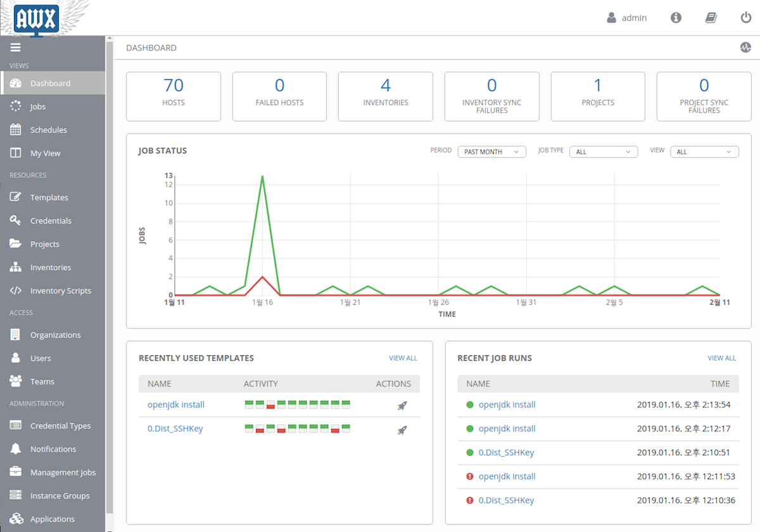This screenshot has width=760, height=532.
Task: Open the admin user profile
Action: coord(626,18)
